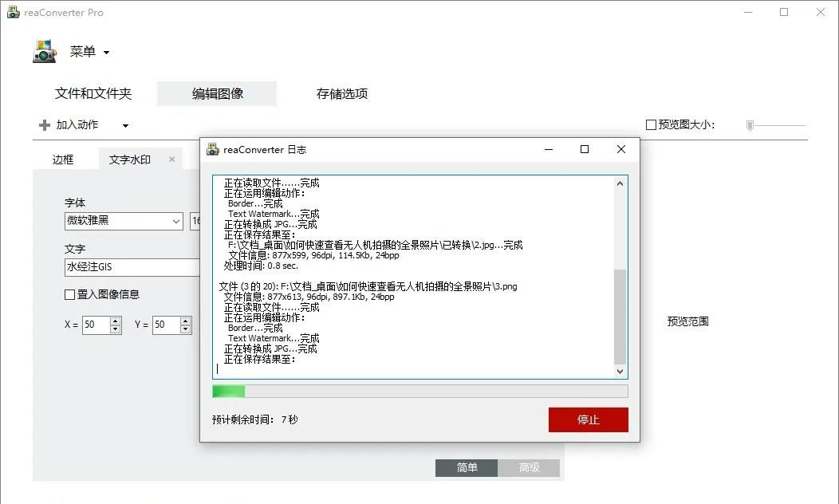
Task: Switch to the 存储选项 tab
Action: coord(341,93)
